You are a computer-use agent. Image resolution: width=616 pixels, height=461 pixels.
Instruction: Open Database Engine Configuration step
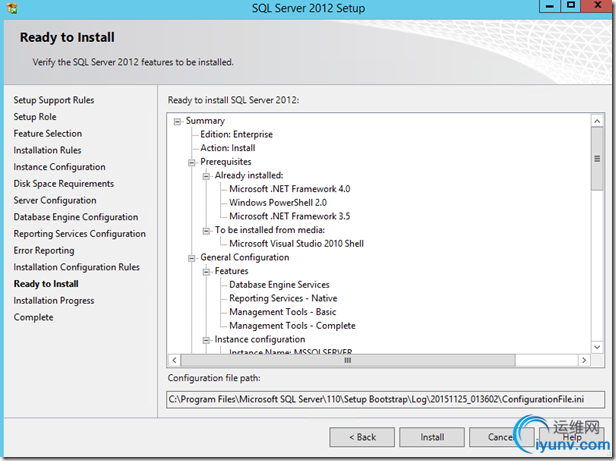[76, 217]
